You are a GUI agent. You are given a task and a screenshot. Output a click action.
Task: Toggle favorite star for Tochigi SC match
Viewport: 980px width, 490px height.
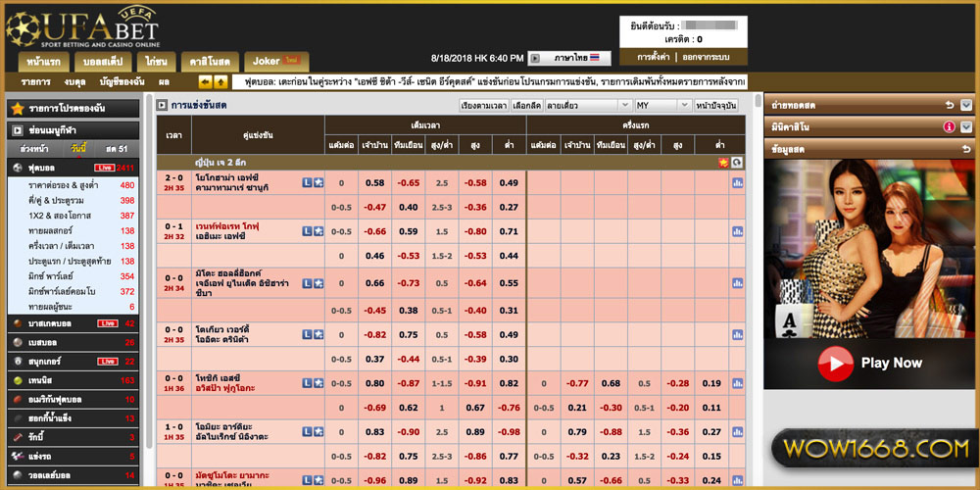click(318, 383)
